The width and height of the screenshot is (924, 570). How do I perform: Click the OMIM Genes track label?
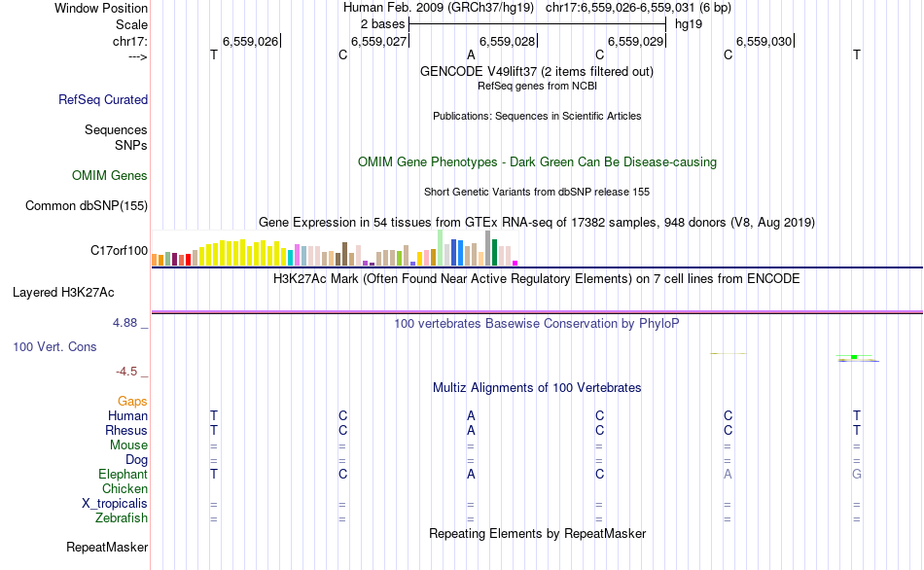coord(110,176)
